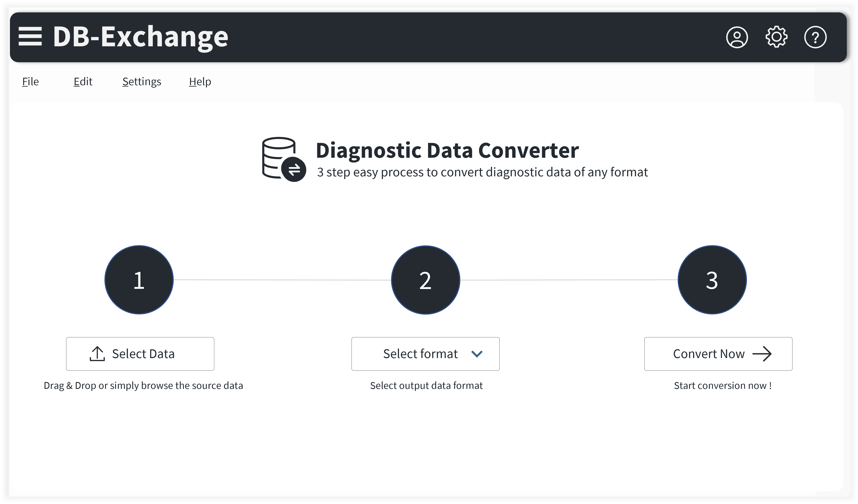The height and width of the screenshot is (504, 858).
Task: Click the upload arrow icon
Action: click(97, 354)
